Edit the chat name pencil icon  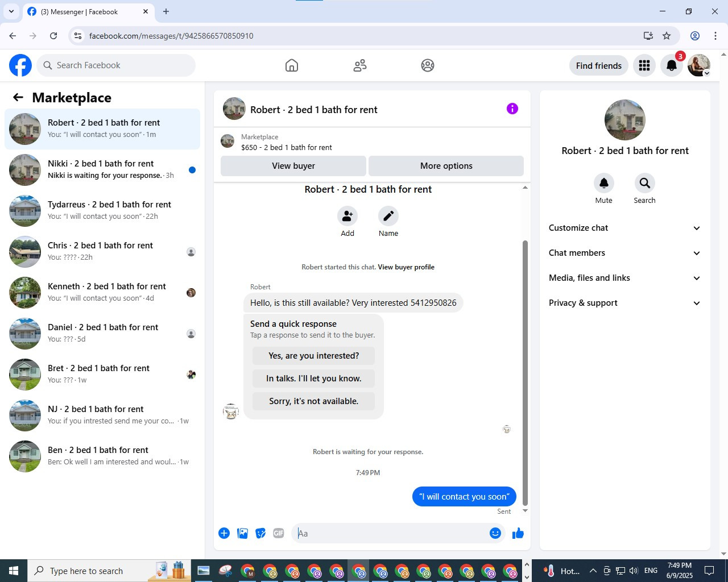pyautogui.click(x=388, y=216)
